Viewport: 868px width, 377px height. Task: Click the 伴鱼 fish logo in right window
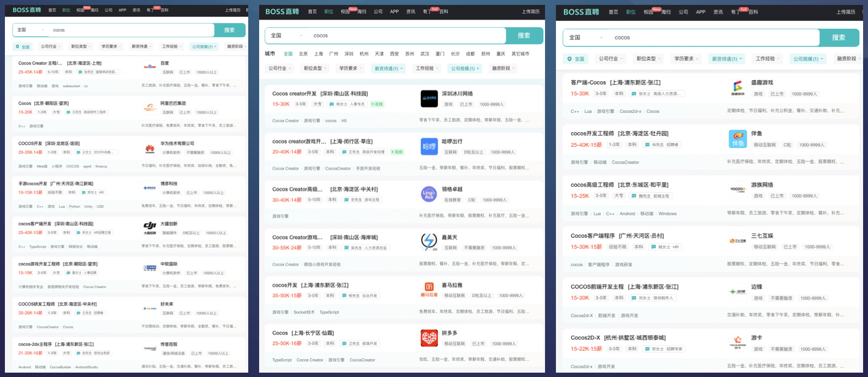pos(738,139)
